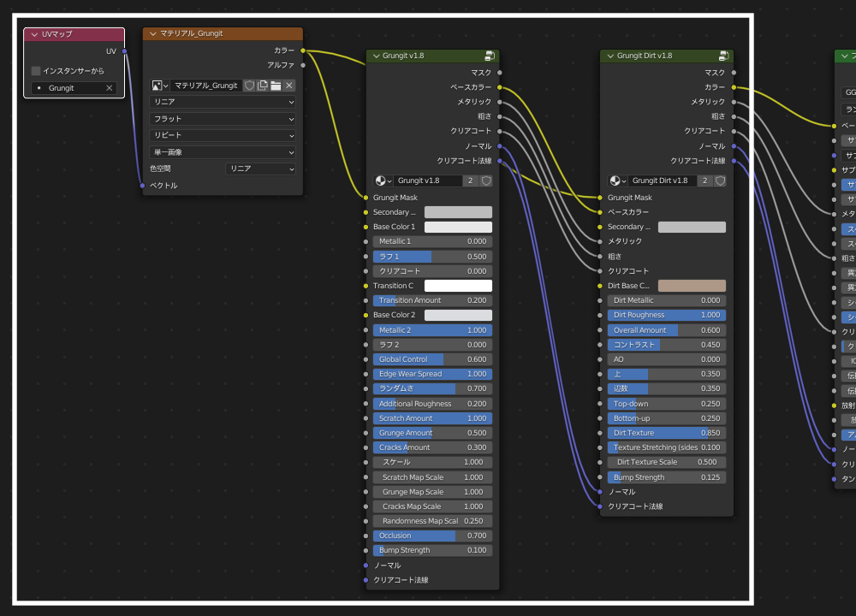Screen dimensions: 856x616
Task: Open Base Color 1 swatch
Action: pos(458,227)
